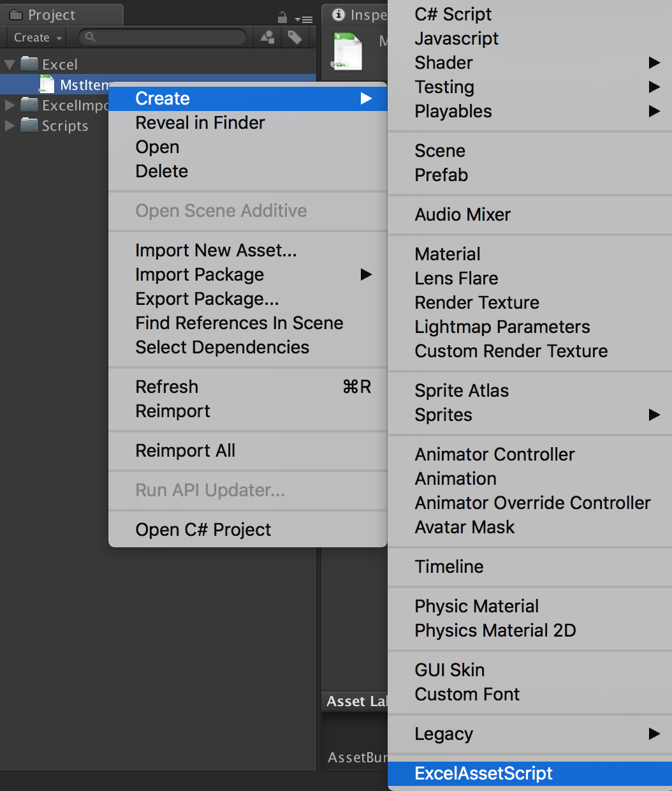This screenshot has height=791, width=672.
Task: Choose Reveal in Finder from the context menu
Action: coord(200,122)
